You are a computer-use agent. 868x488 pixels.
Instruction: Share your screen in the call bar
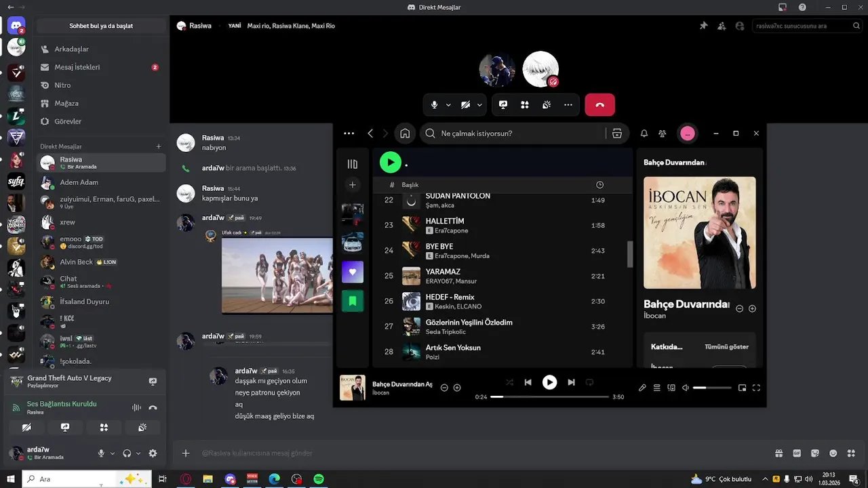click(x=503, y=105)
